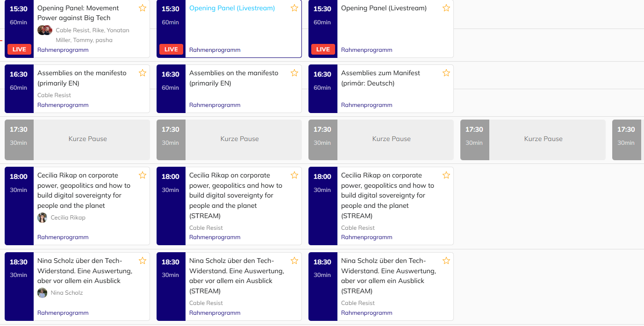The image size is (644, 326).
Task: Click the "Cable Resist, Rike, Yonatan" speaker list
Action: click(93, 30)
